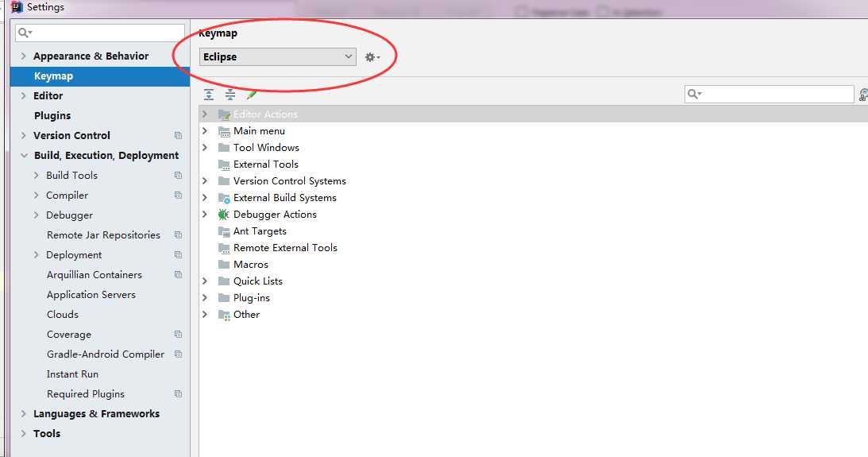Click the Version Control Systems folder icon
Screen dimensions: 868x457
pyautogui.click(x=224, y=180)
